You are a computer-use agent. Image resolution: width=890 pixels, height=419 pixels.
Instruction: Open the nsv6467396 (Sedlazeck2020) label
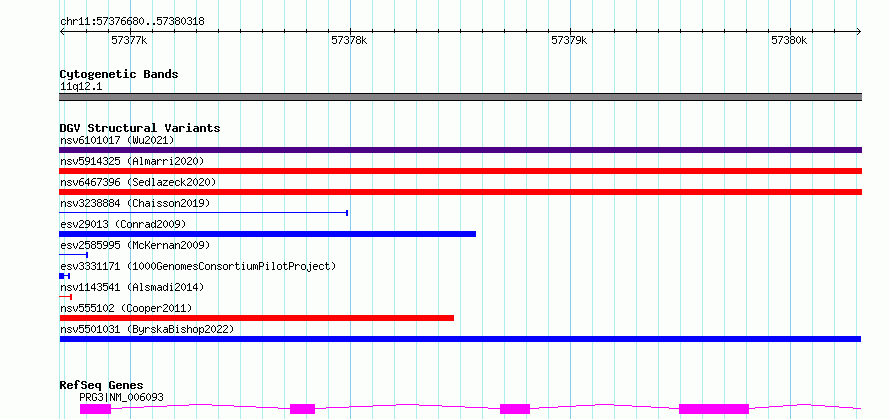[138, 182]
